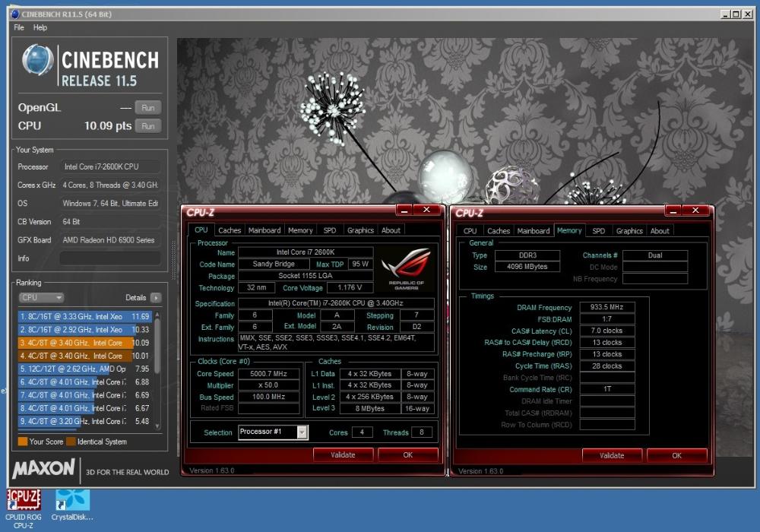
Task: Select ranking row 4 with score 10.01
Action: coord(85,356)
